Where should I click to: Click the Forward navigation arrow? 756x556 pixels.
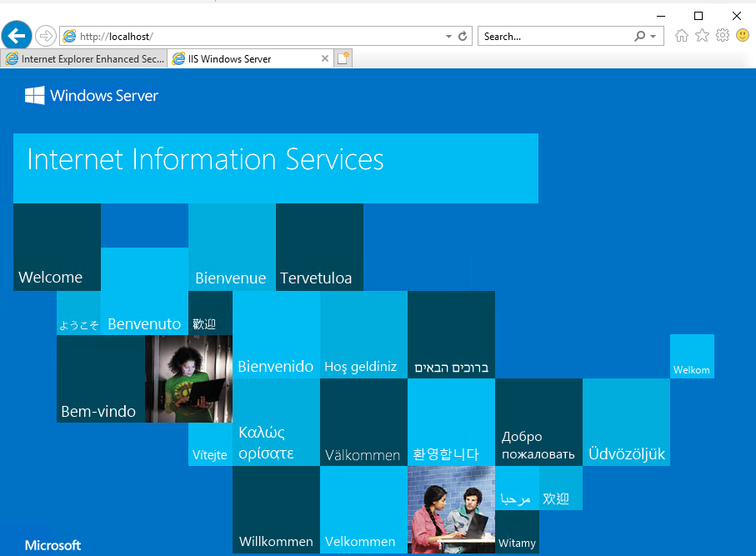46,36
